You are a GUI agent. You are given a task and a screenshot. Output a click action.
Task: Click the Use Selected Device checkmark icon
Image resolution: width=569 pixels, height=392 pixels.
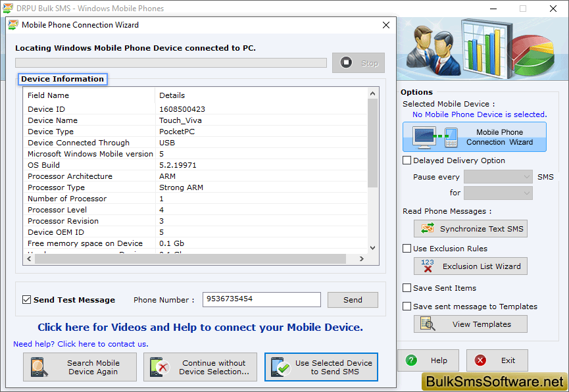coord(280,366)
